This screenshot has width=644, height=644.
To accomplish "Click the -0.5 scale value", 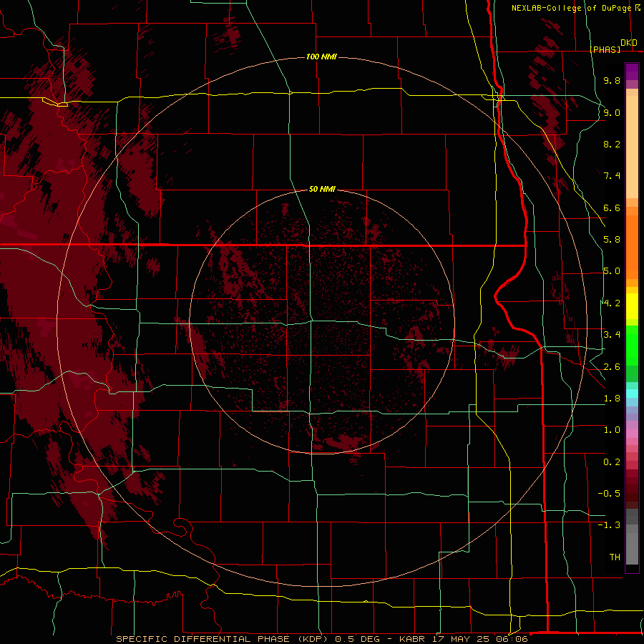I will pyautogui.click(x=609, y=494).
